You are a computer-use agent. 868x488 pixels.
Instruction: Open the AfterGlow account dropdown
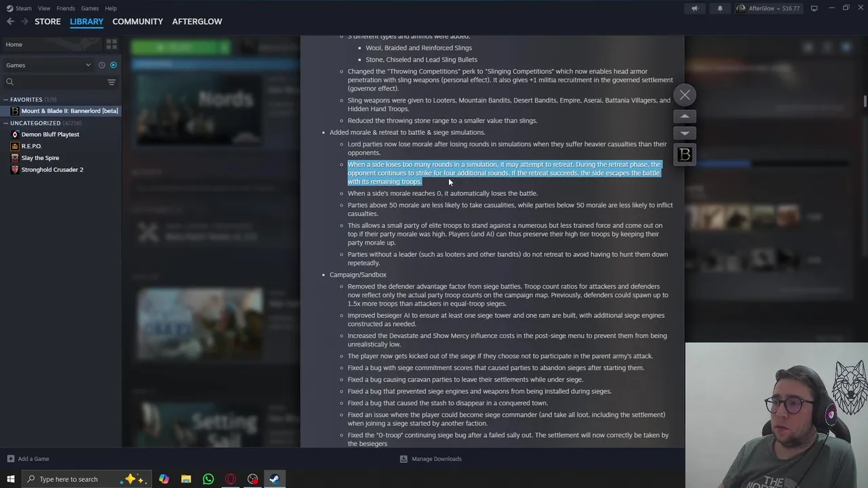point(768,8)
